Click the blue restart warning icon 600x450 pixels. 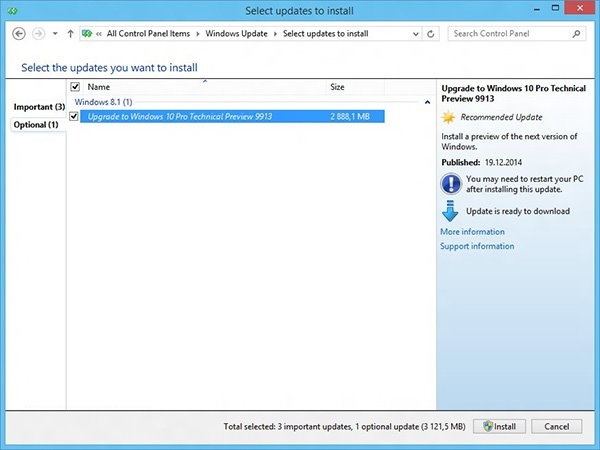pos(451,184)
